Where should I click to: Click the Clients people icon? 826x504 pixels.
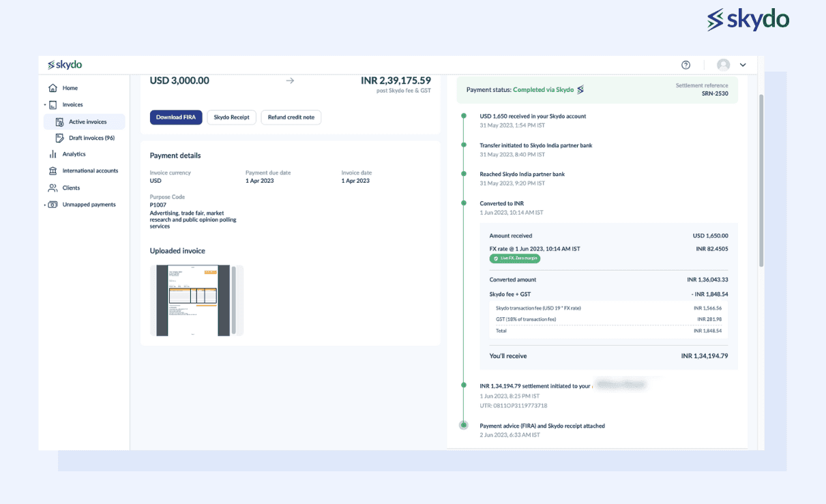point(53,188)
